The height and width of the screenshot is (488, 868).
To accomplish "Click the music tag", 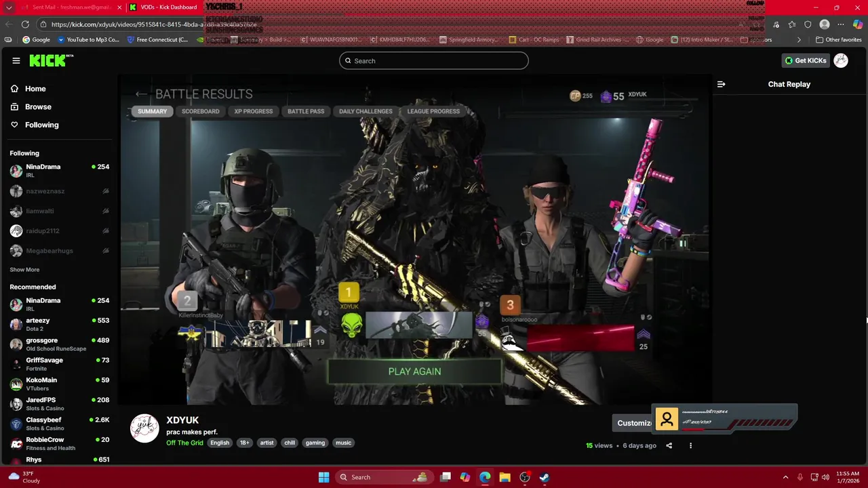I will pos(344,443).
